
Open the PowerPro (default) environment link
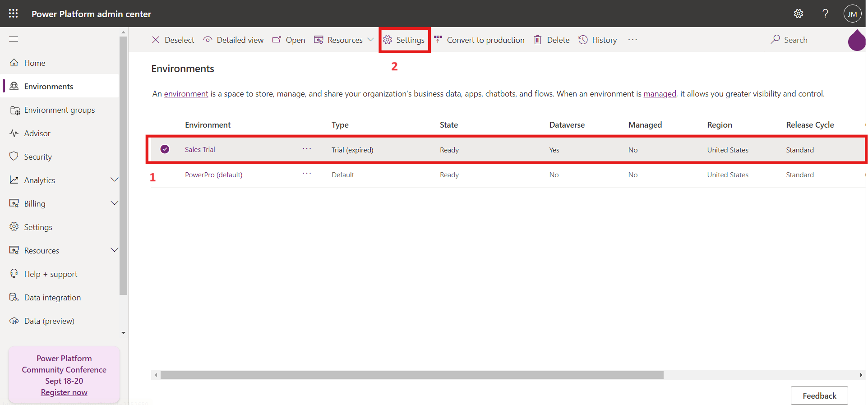(213, 175)
